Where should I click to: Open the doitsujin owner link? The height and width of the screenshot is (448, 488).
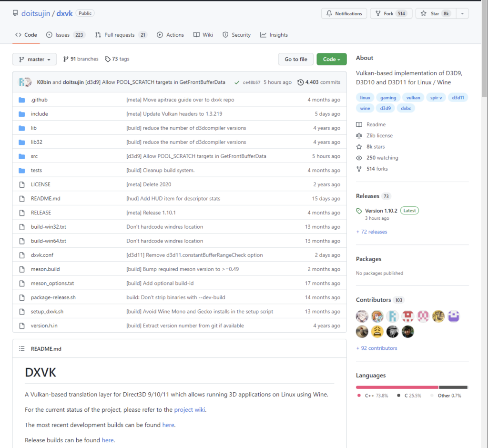point(35,13)
